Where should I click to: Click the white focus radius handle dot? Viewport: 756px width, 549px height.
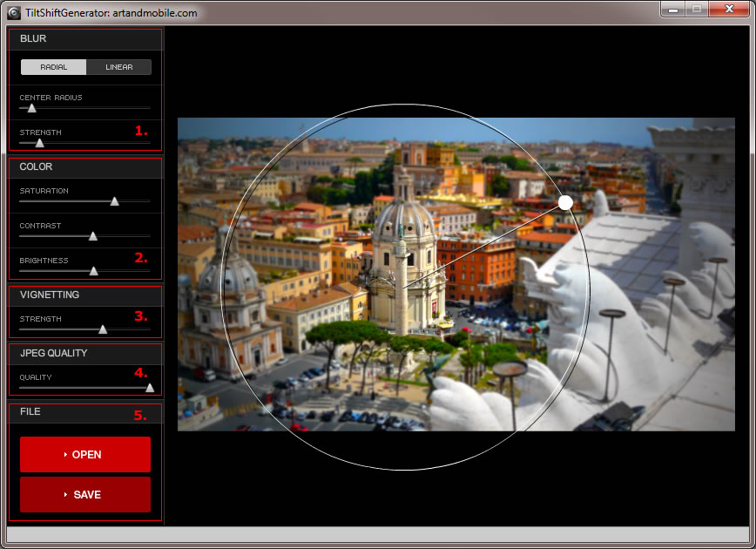coord(565,203)
